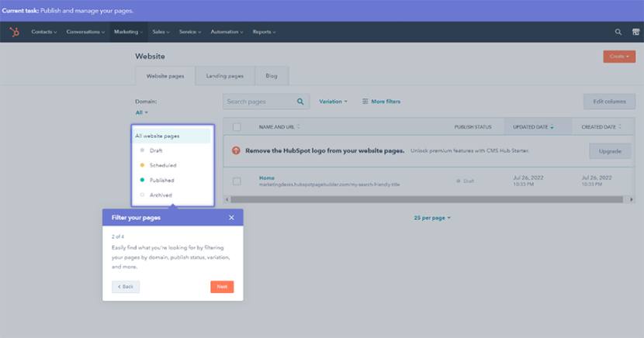
Task: Open the marketplace icon in top bar
Action: point(635,32)
